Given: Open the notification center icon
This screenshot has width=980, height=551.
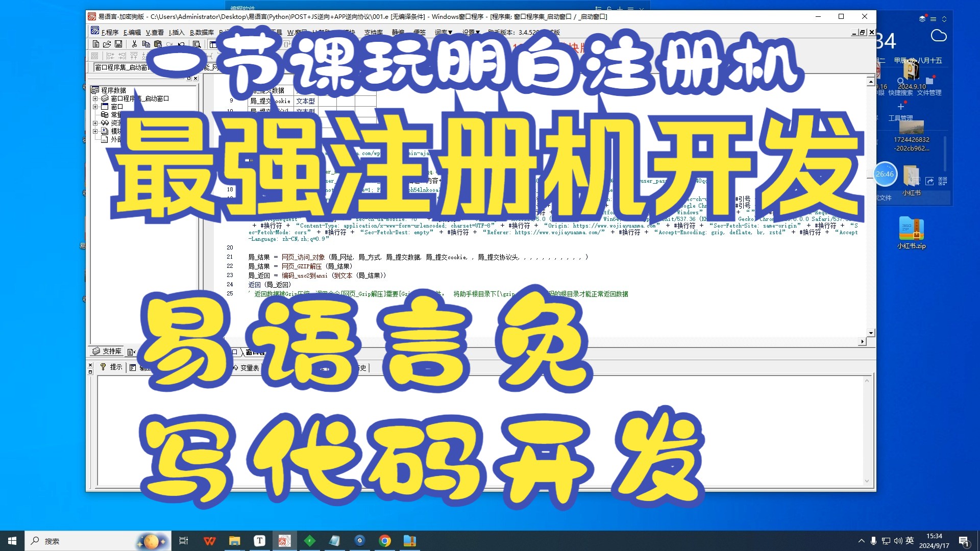Looking at the screenshot, I should point(964,541).
